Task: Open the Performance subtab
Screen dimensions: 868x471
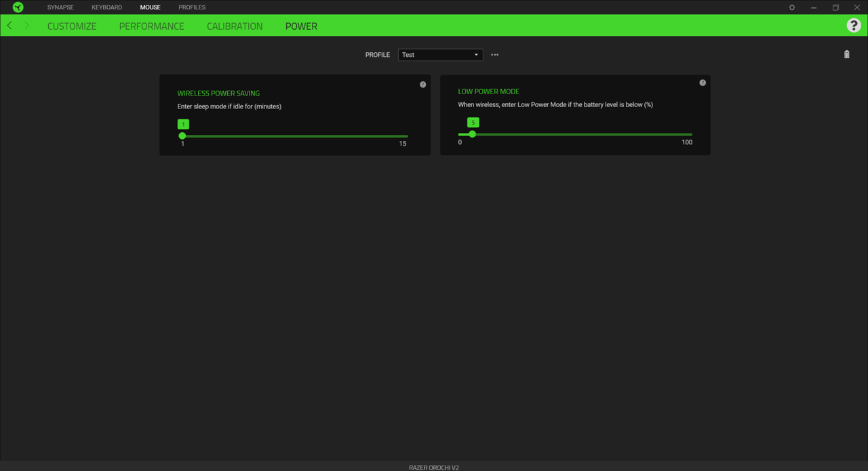Action: pyautogui.click(x=152, y=26)
